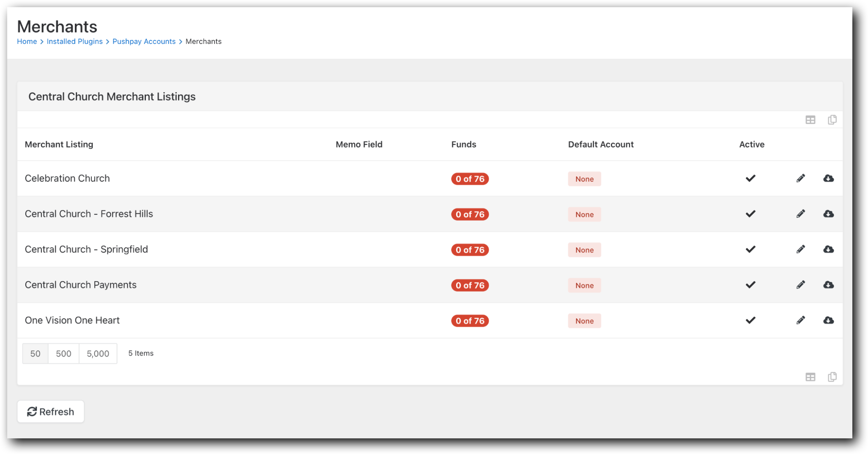Toggle active status for Central Church Payments
The image size is (868, 454).
tap(751, 284)
